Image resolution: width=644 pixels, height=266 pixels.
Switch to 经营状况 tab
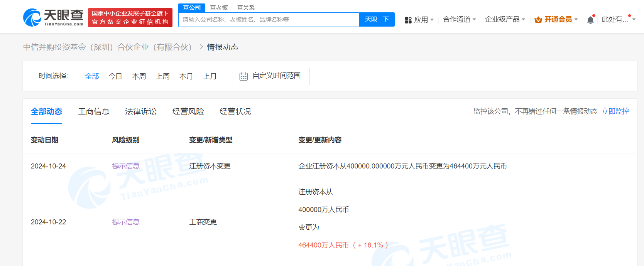235,111
